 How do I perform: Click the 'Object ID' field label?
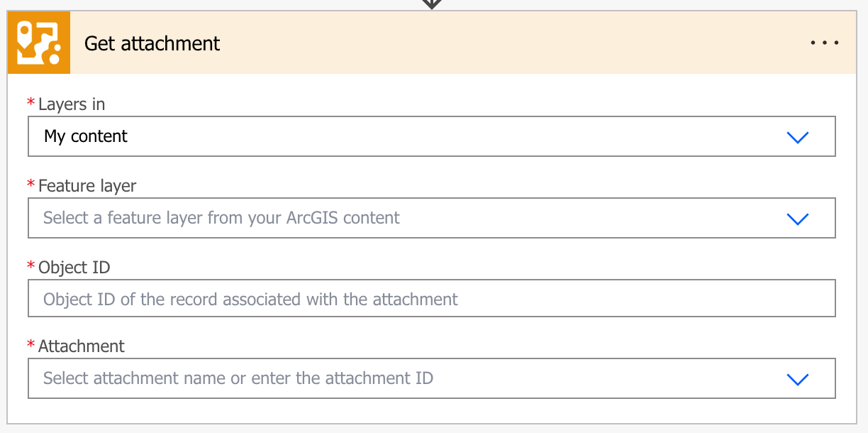pos(74,268)
